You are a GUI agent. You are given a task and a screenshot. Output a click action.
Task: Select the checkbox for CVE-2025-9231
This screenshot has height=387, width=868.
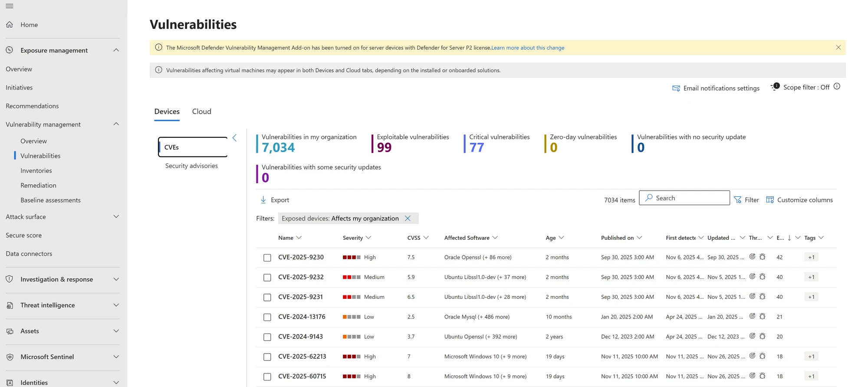pyautogui.click(x=267, y=298)
